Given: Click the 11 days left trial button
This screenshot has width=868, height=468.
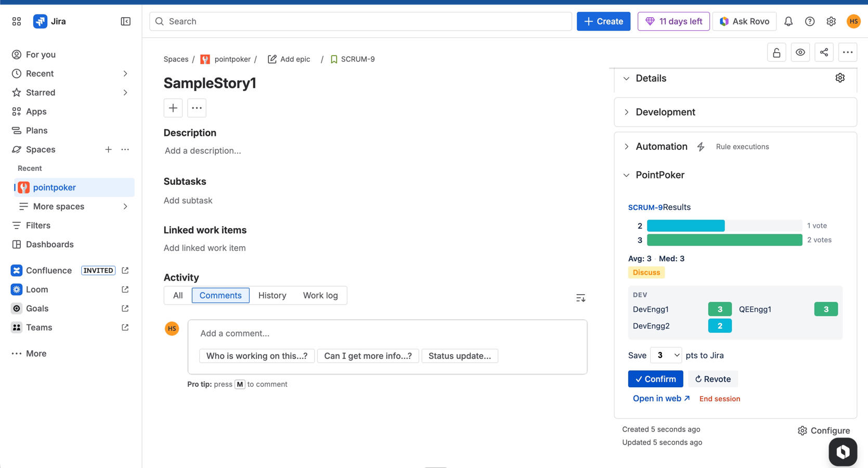Looking at the screenshot, I should pos(673,21).
